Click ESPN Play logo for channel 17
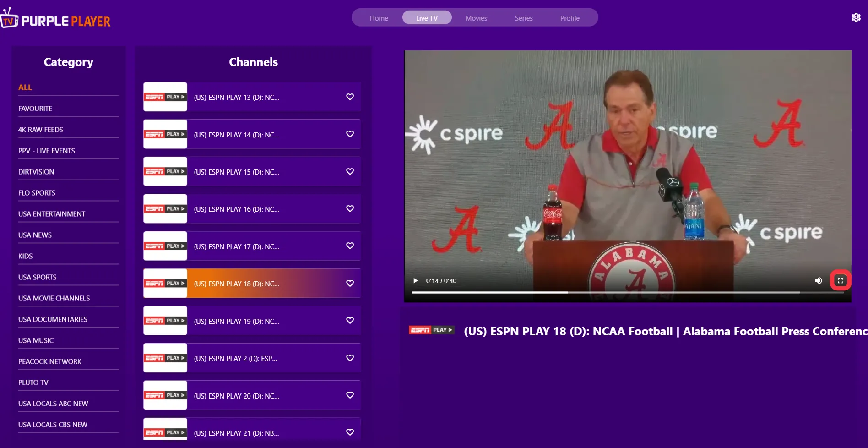 point(165,246)
